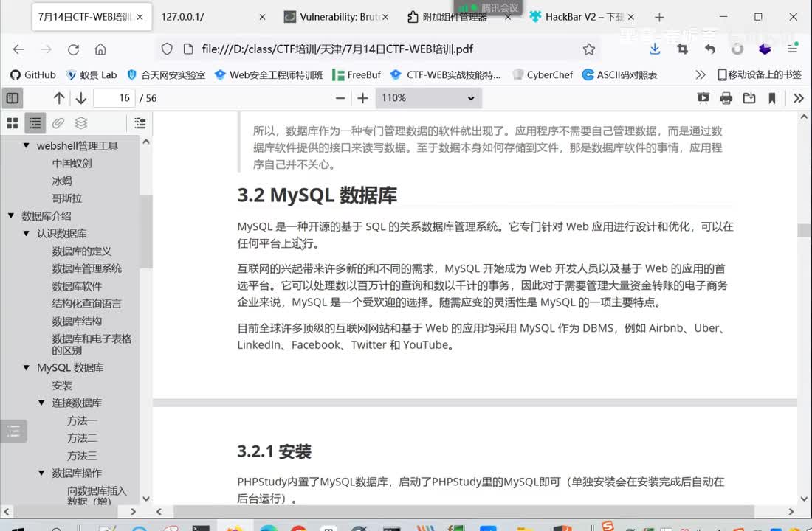Jump to 数据库管理系统 in outline
The width and height of the screenshot is (812, 531).
86,268
